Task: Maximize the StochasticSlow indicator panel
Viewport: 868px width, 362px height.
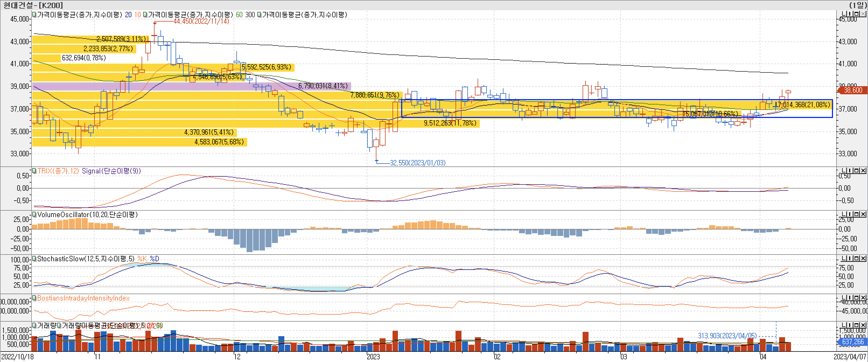Action: [x=856, y=259]
